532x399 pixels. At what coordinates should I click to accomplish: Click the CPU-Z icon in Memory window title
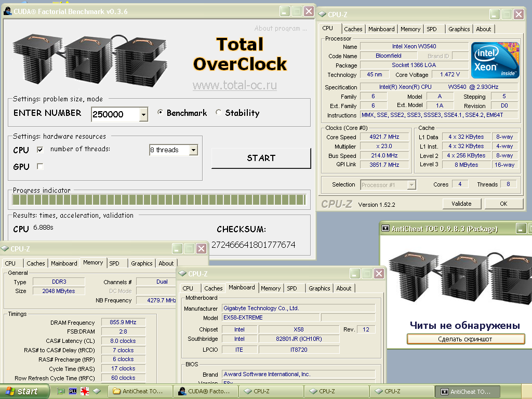[x=5, y=249]
